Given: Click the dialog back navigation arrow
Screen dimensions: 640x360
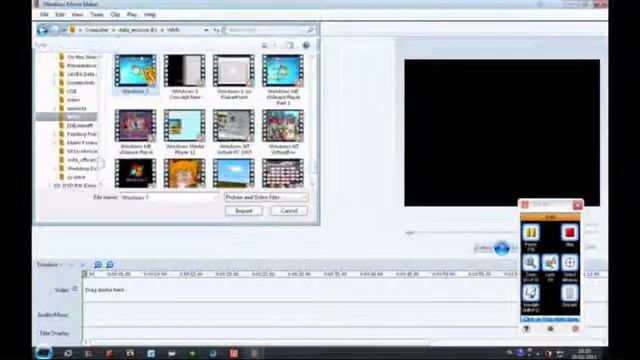Looking at the screenshot, I should pos(42,30).
